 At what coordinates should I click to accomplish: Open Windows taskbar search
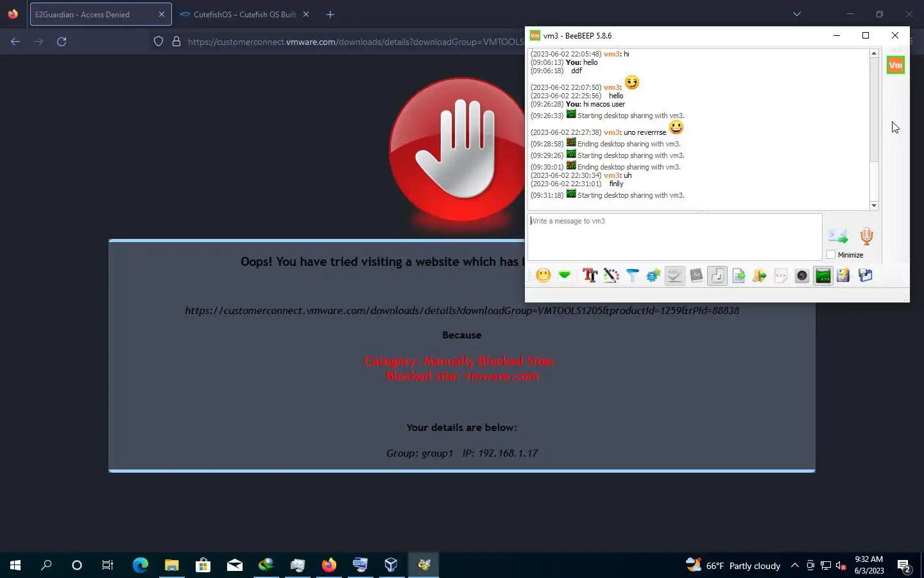click(x=46, y=565)
